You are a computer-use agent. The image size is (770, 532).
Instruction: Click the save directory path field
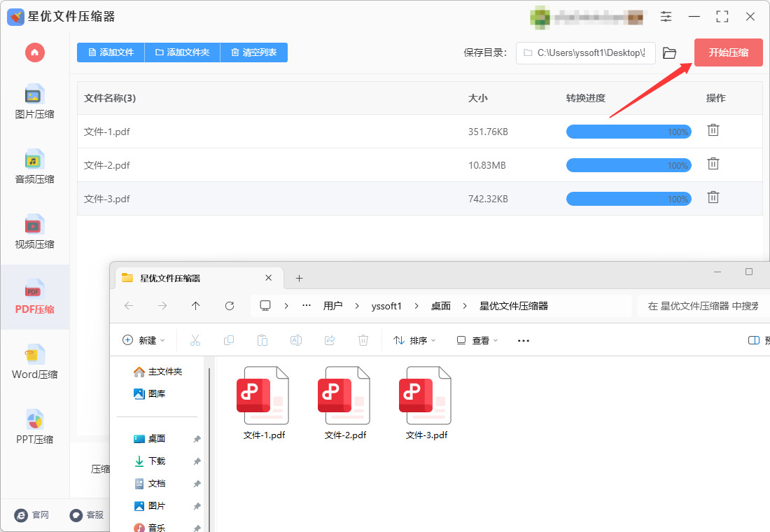[585, 52]
